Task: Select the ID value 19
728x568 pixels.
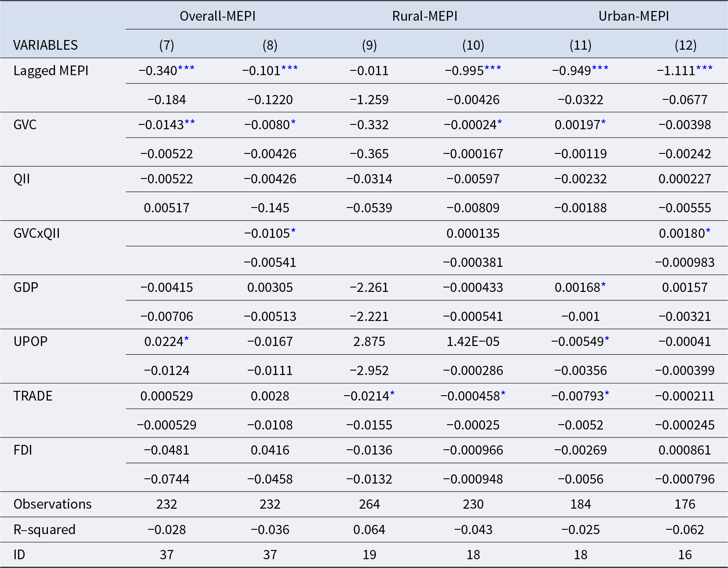Action: [x=369, y=555]
